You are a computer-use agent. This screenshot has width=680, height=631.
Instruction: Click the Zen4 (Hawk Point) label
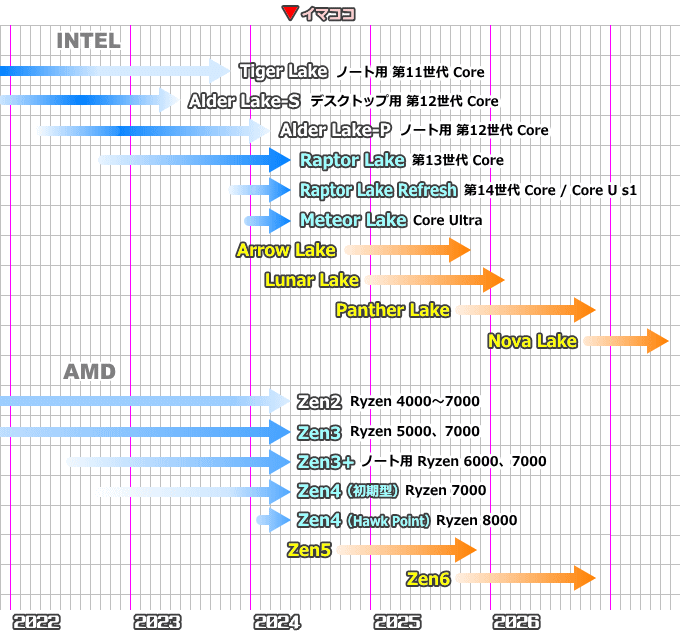(x=363, y=520)
